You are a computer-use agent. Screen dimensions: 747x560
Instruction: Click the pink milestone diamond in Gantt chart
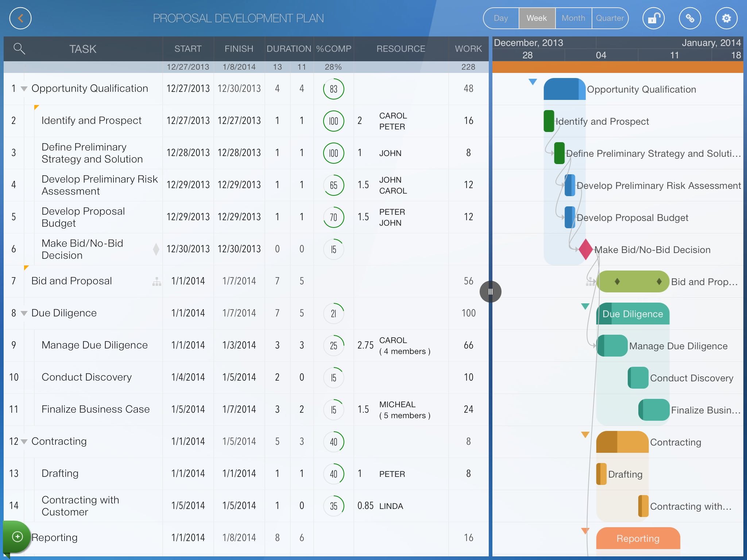coord(585,249)
